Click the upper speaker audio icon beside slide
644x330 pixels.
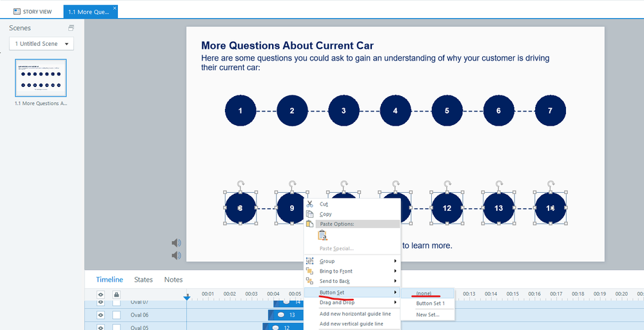click(x=176, y=243)
